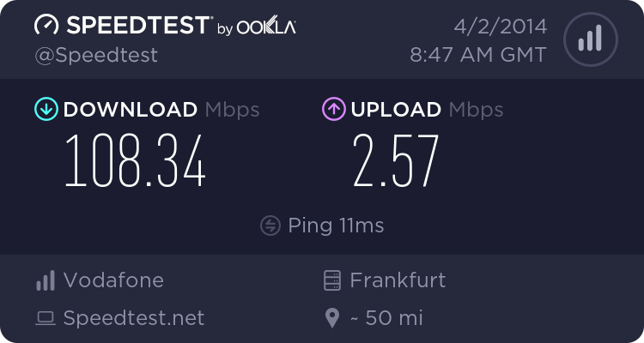The height and width of the screenshot is (343, 644).
Task: Click the location pin icon
Action: pos(332,319)
